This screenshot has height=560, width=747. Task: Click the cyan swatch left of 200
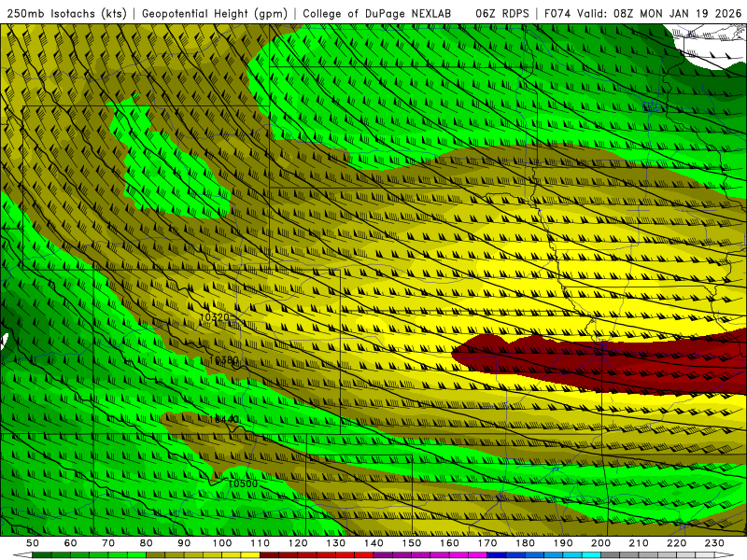click(591, 555)
